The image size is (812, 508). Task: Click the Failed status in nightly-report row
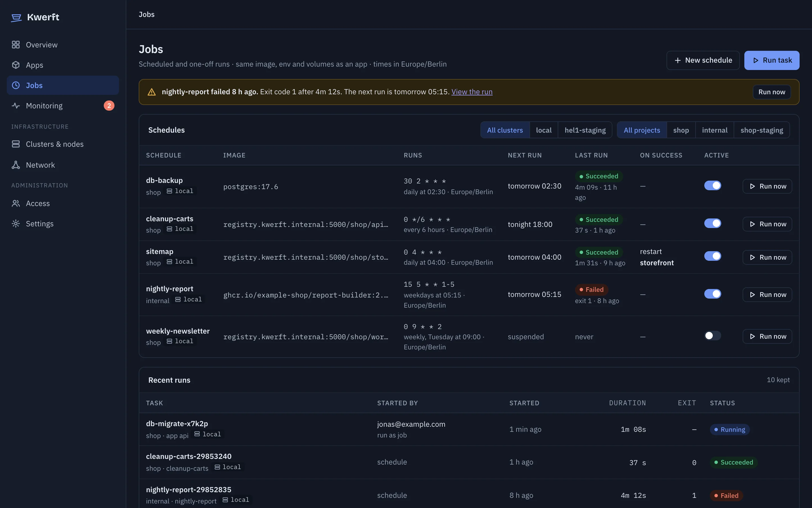[592, 290]
